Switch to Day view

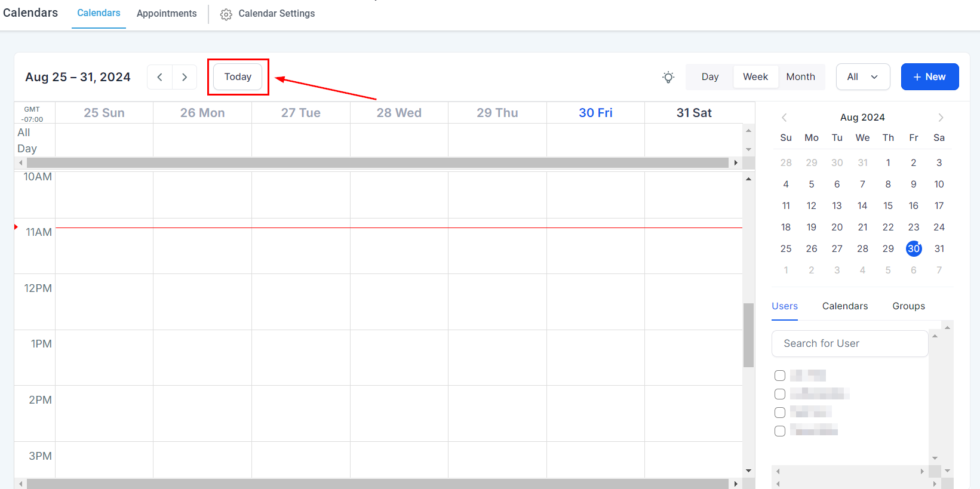pos(709,77)
